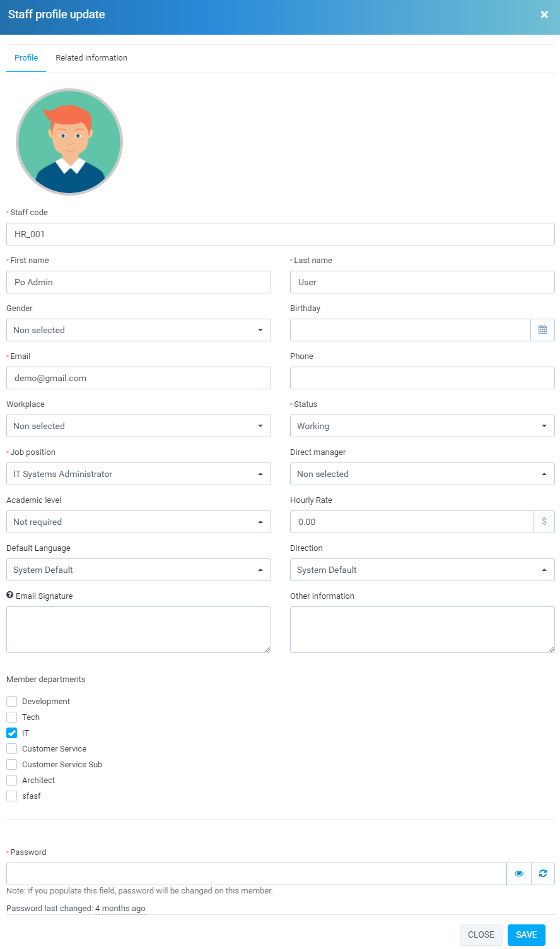The width and height of the screenshot is (560, 949).
Task: Click inside the Phone input field
Action: tap(421, 377)
